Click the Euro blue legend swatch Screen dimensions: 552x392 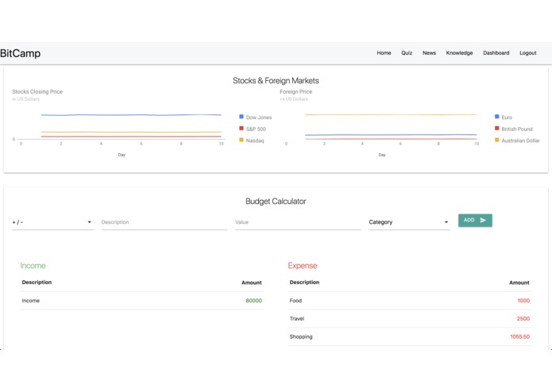point(496,117)
